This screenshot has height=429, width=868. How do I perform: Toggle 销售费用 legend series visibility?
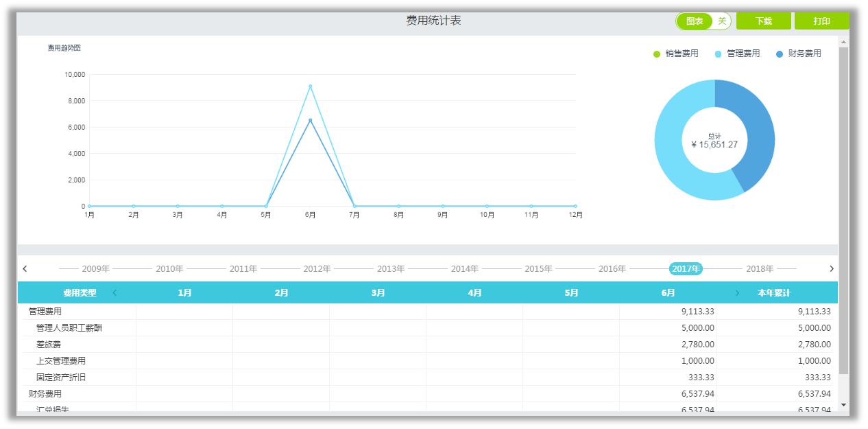(x=675, y=54)
